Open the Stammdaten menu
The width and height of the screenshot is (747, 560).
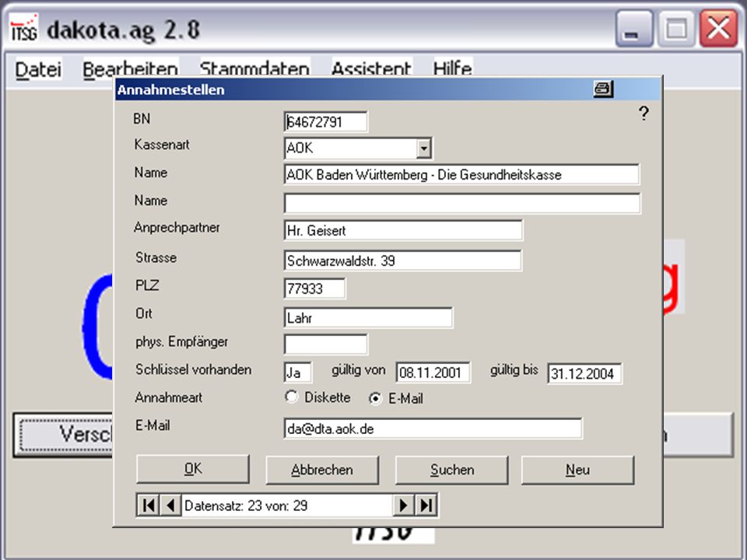(x=254, y=69)
